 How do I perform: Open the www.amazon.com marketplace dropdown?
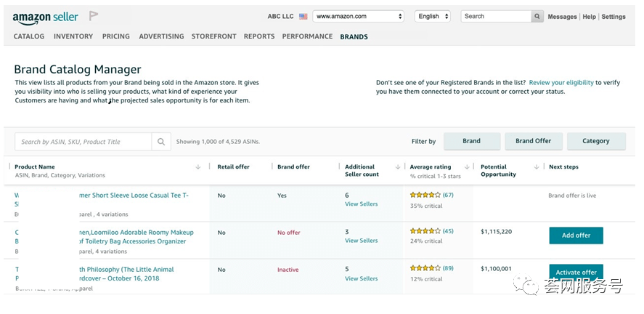[358, 17]
